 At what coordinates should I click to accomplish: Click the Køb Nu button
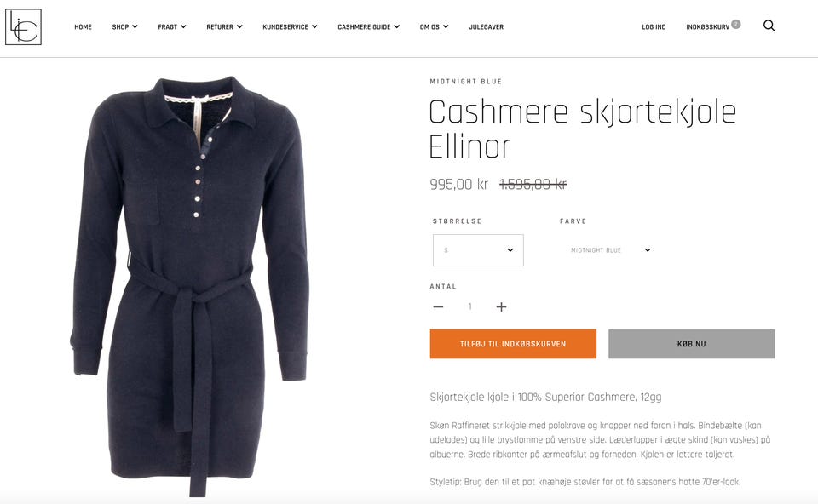(692, 344)
